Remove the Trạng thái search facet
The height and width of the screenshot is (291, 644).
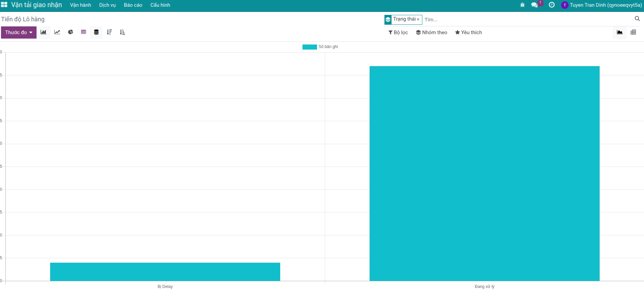click(418, 19)
